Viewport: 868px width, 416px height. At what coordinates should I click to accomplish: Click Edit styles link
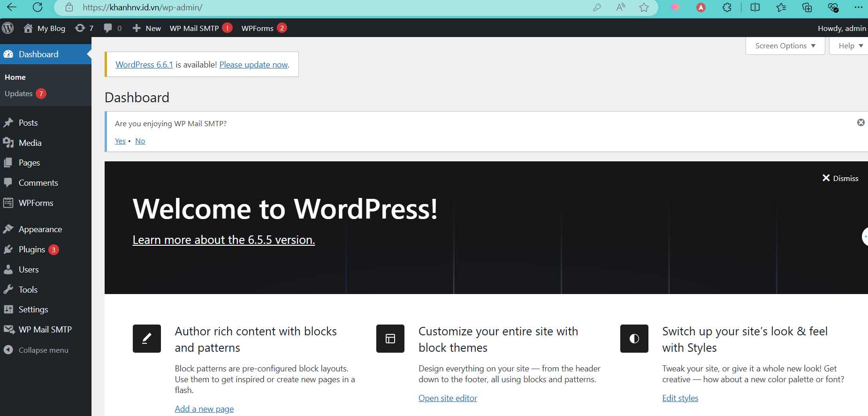[x=680, y=398]
